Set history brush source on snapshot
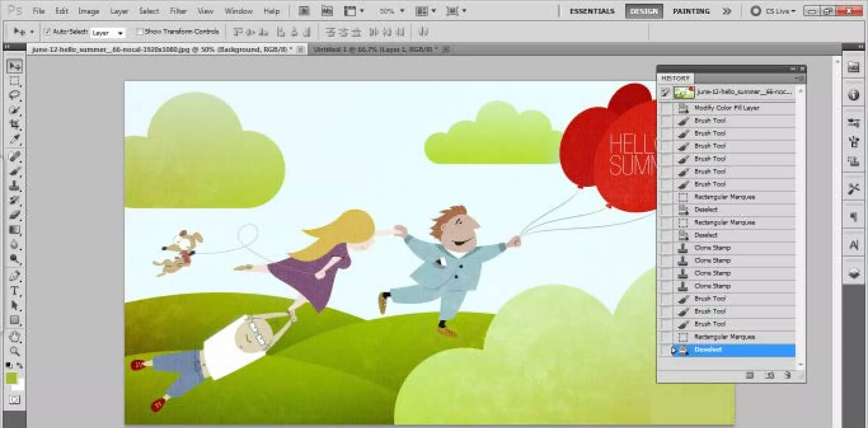The width and height of the screenshot is (868, 428). pyautogui.click(x=665, y=92)
